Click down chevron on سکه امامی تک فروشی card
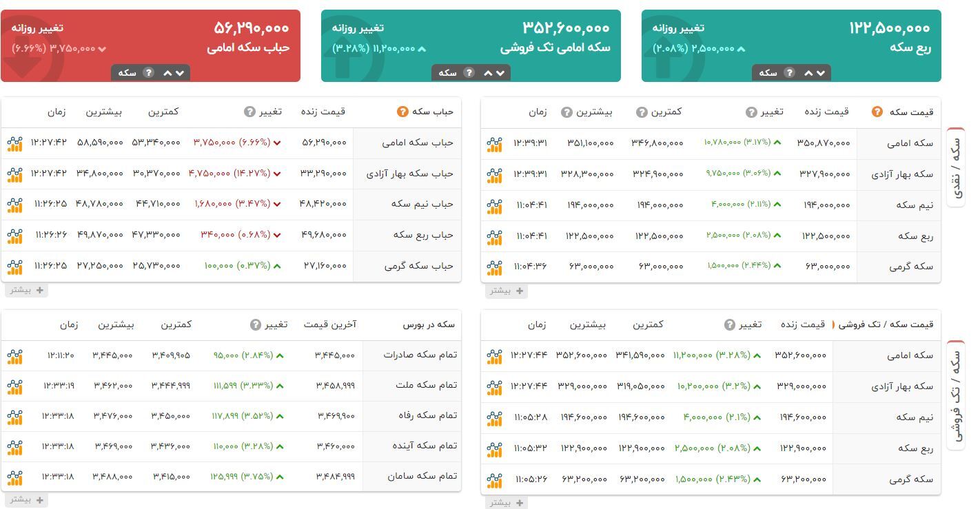 [x=500, y=73]
